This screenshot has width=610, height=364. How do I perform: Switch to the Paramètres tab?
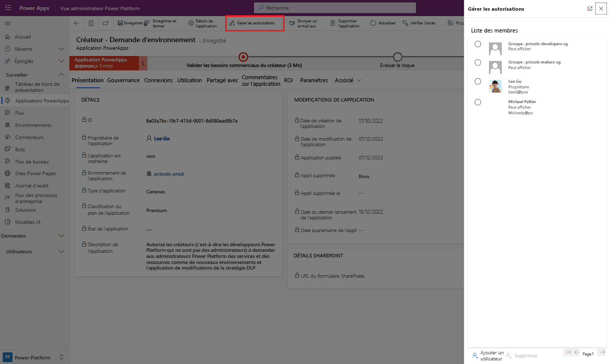click(314, 80)
